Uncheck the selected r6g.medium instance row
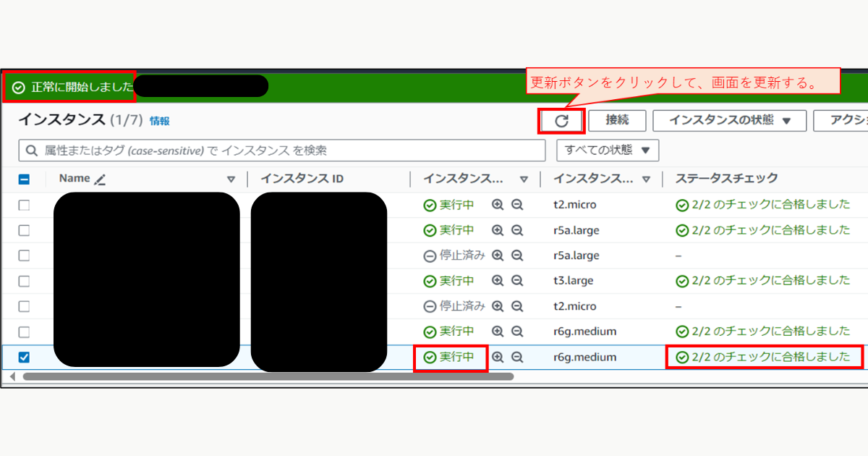Image resolution: width=868 pixels, height=456 pixels. [25, 357]
